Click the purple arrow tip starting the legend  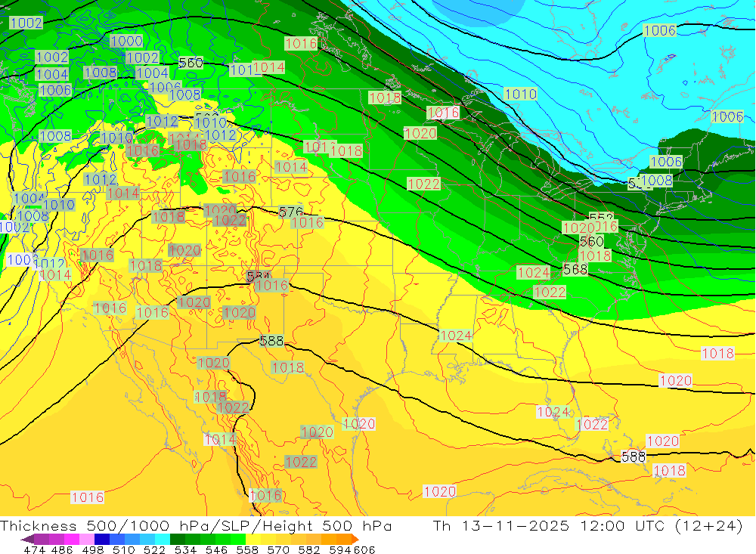pos(27,539)
